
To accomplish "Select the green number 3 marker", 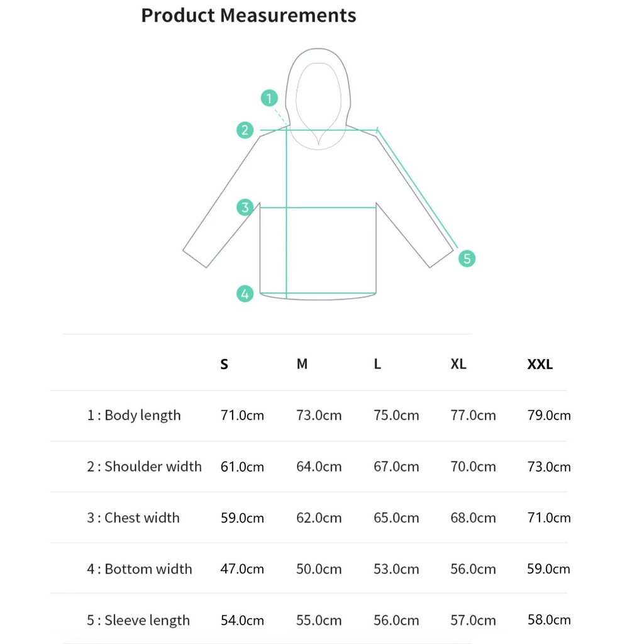I will (245, 207).
